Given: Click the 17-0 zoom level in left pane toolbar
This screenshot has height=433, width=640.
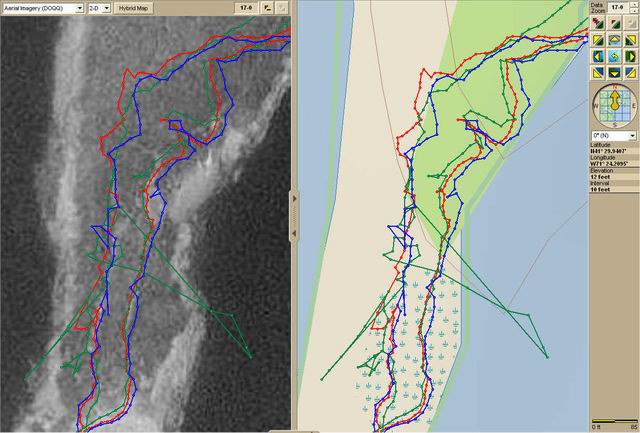Looking at the screenshot, I should click(245, 7).
